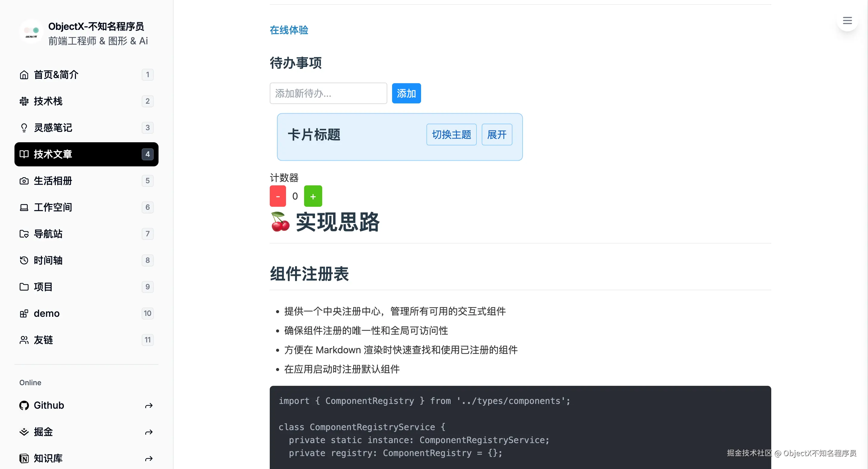Click external arrow next to 掘金
This screenshot has width=868, height=469.
click(x=149, y=432)
